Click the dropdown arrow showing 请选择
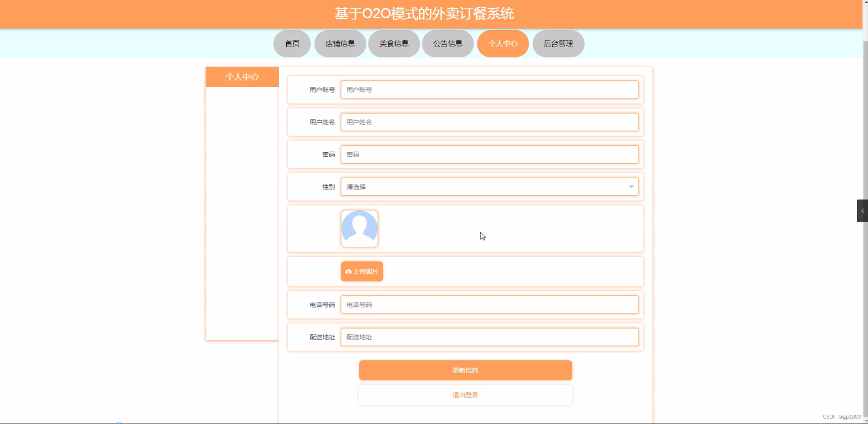 [631, 187]
